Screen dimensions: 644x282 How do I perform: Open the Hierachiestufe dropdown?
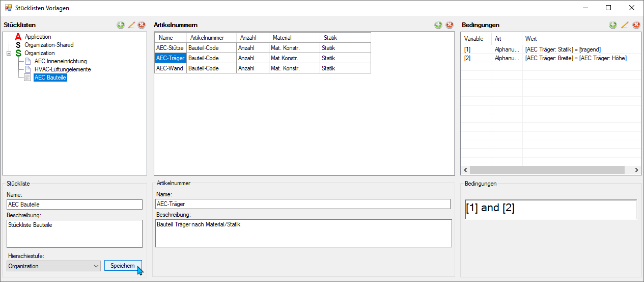click(x=53, y=266)
